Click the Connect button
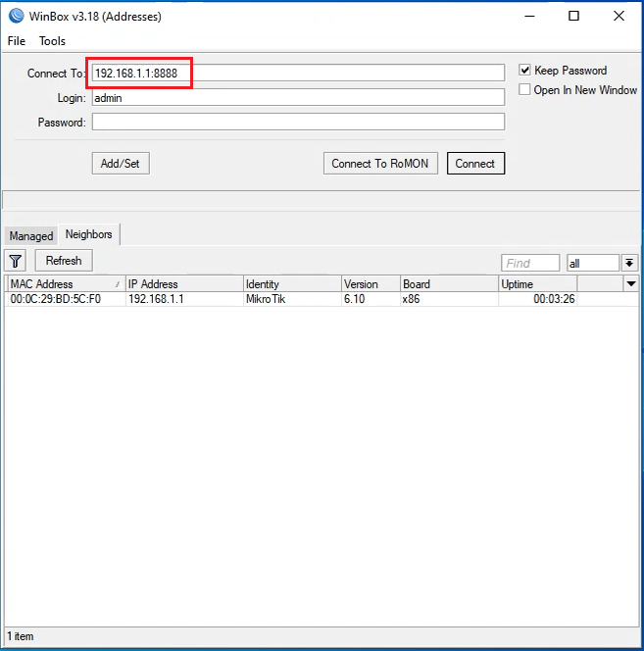 click(475, 163)
